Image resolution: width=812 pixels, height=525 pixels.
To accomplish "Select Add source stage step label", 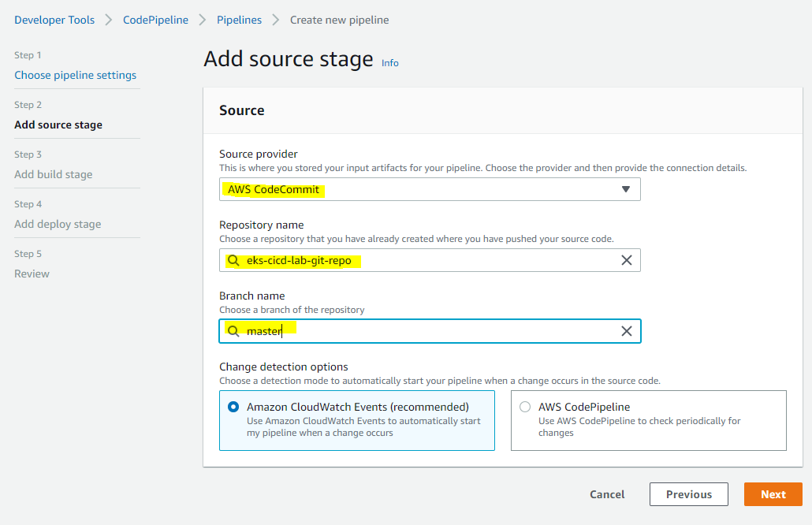I will coord(58,125).
